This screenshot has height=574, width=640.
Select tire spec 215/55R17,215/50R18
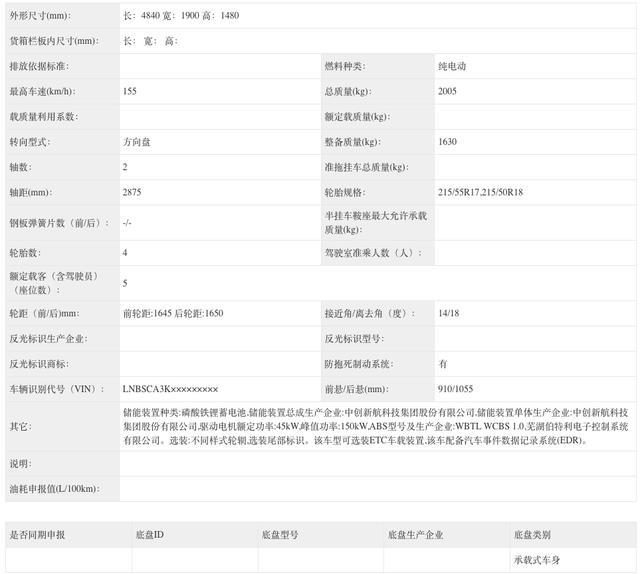click(x=480, y=192)
